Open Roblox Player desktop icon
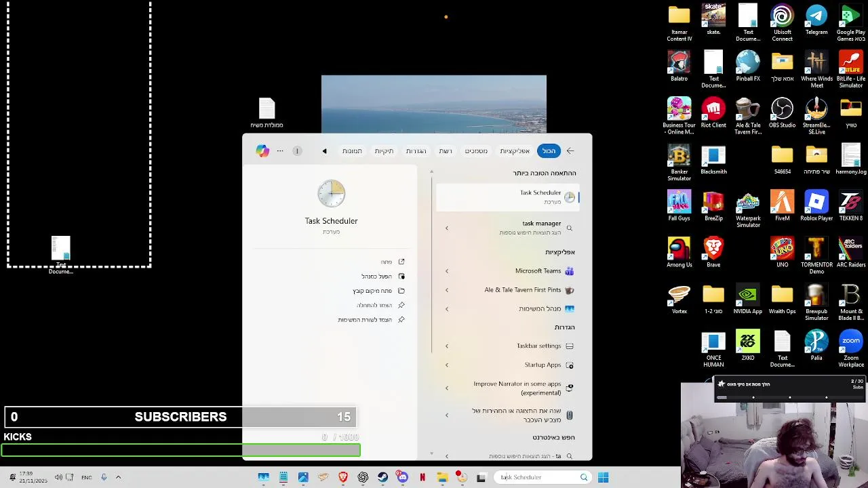This screenshot has height=488, width=868. point(816,206)
